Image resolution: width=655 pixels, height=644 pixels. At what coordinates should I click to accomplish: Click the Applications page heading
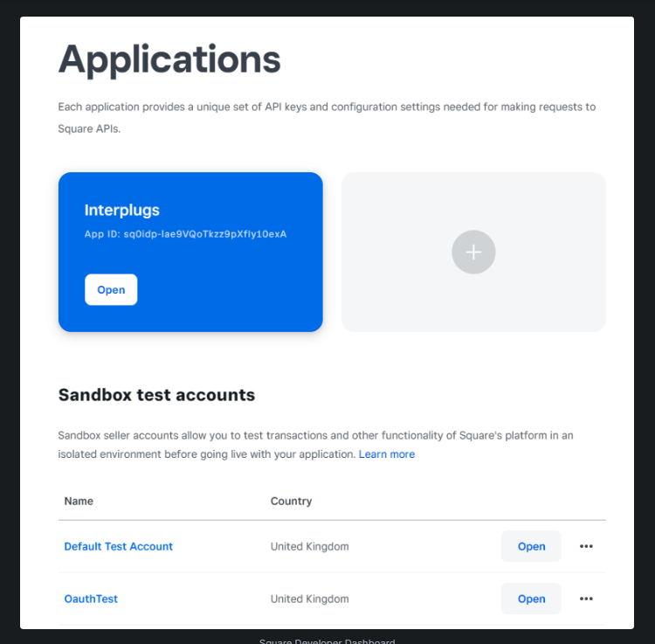pos(169,59)
